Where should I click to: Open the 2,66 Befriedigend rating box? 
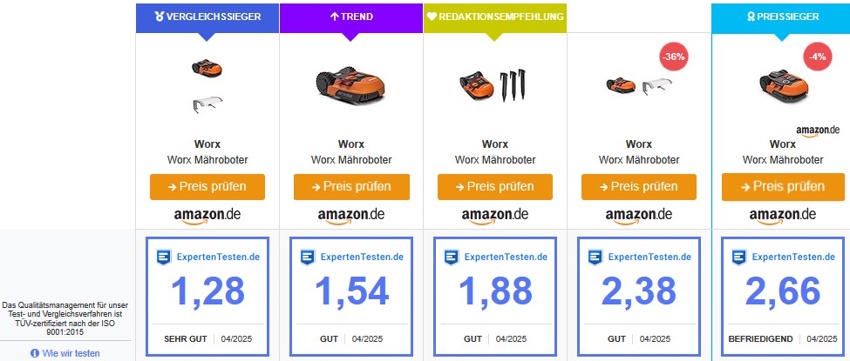pos(783,296)
